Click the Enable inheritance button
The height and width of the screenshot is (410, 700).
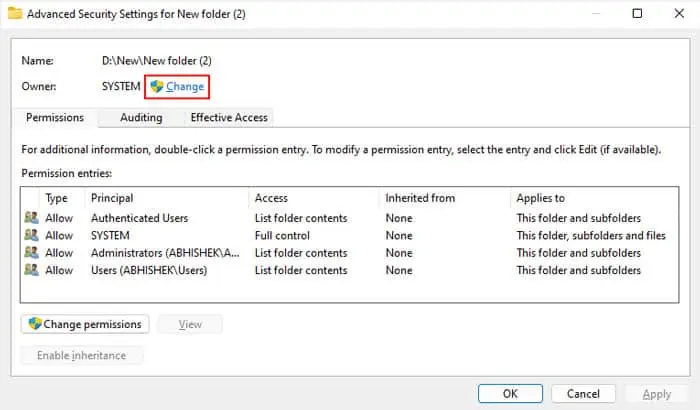click(x=81, y=356)
